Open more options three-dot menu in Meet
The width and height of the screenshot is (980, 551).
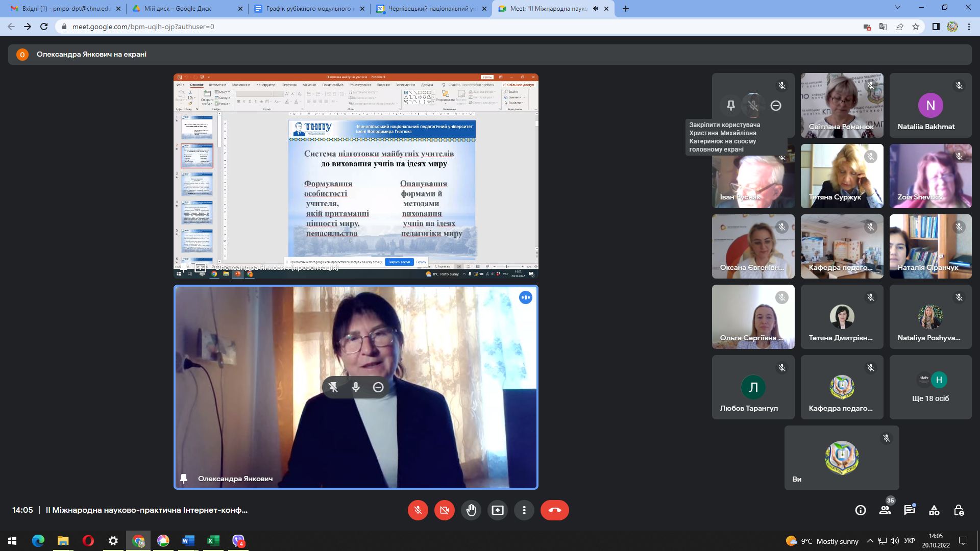coord(524,510)
